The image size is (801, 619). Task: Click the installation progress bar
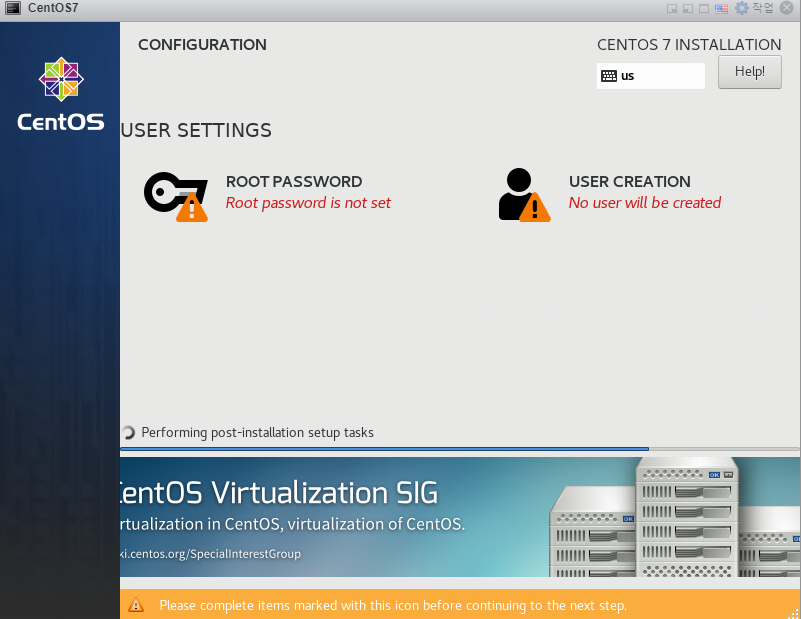(459, 449)
